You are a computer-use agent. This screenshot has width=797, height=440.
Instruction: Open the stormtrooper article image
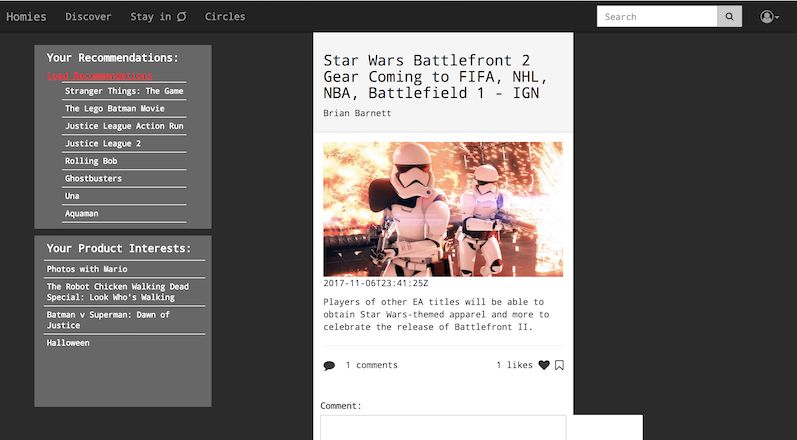(443, 209)
